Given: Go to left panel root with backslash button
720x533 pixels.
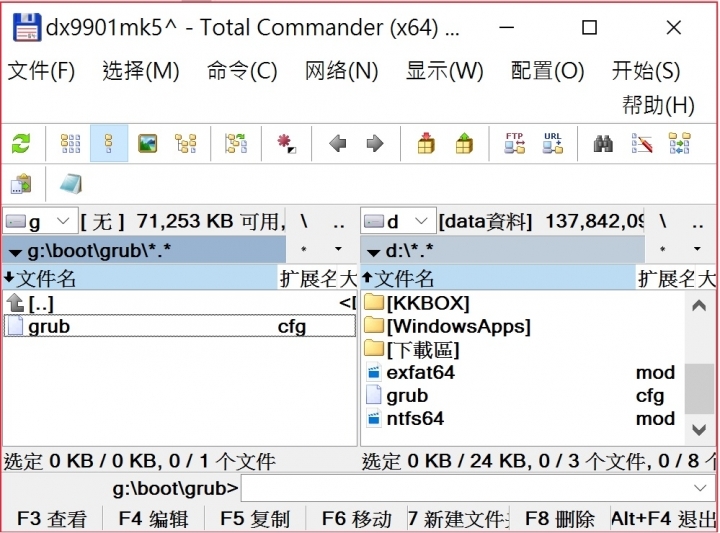Looking at the screenshot, I should tap(304, 222).
